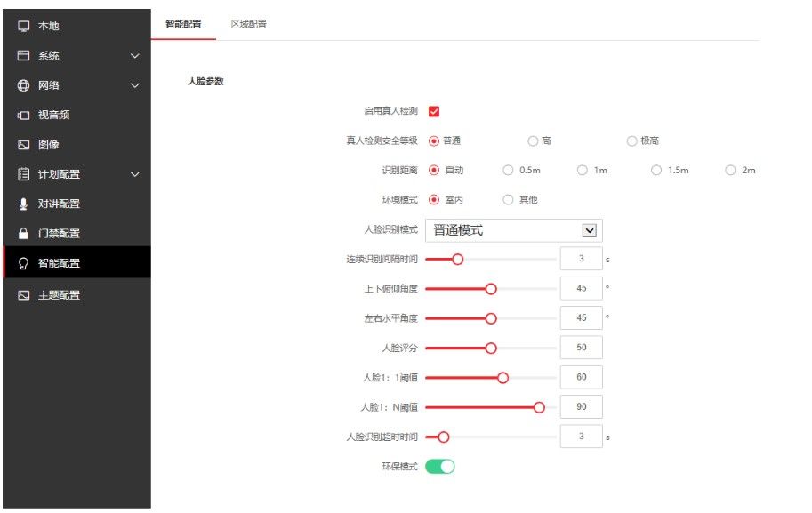Image resolution: width=812 pixels, height=513 pixels.
Task: Click the 人脸评分 slider handle
Action: 491,349
